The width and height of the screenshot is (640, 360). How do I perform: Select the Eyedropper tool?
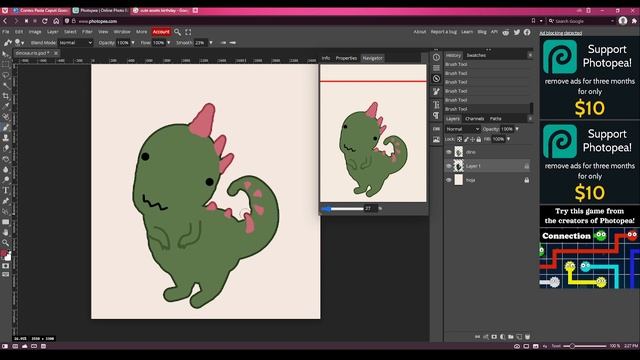coord(5,107)
